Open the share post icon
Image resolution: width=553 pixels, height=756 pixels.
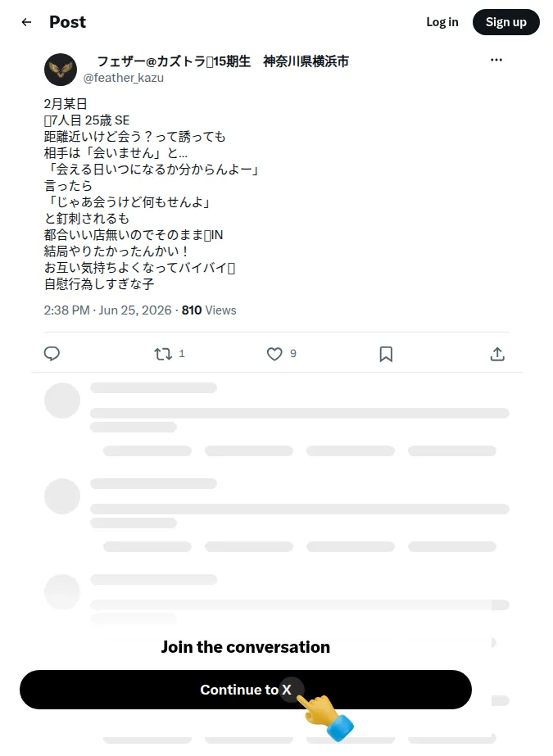point(497,355)
